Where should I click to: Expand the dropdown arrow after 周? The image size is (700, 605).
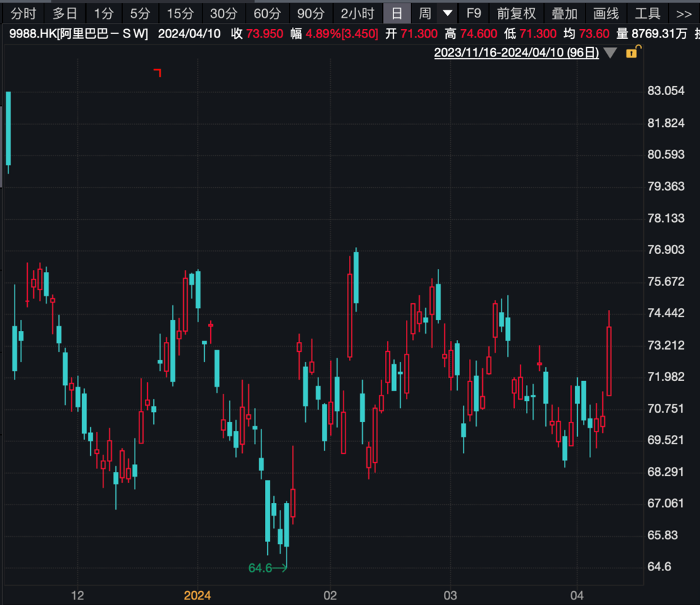pyautogui.click(x=448, y=13)
